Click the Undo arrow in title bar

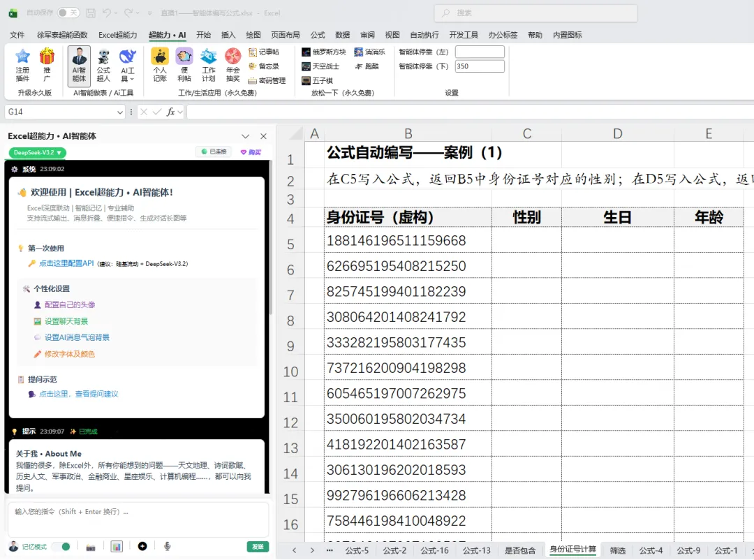click(x=107, y=13)
